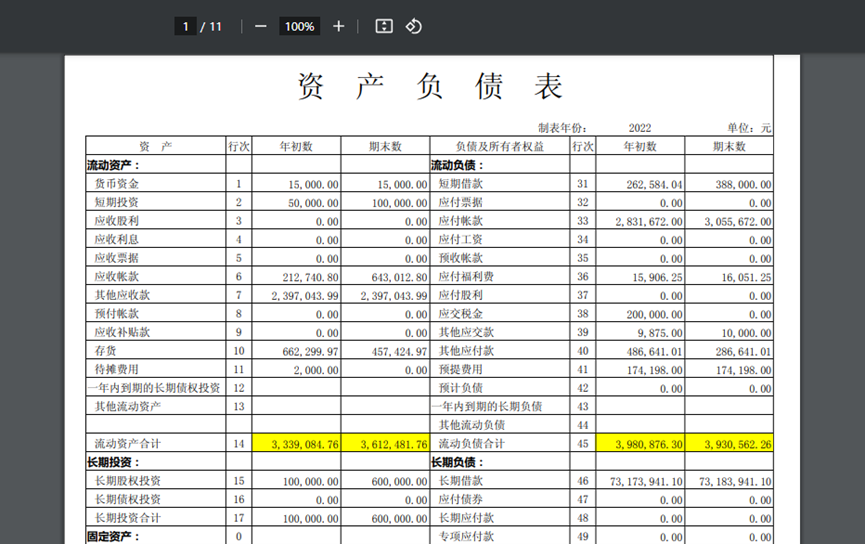Select the 100% zoom level field

[300, 26]
